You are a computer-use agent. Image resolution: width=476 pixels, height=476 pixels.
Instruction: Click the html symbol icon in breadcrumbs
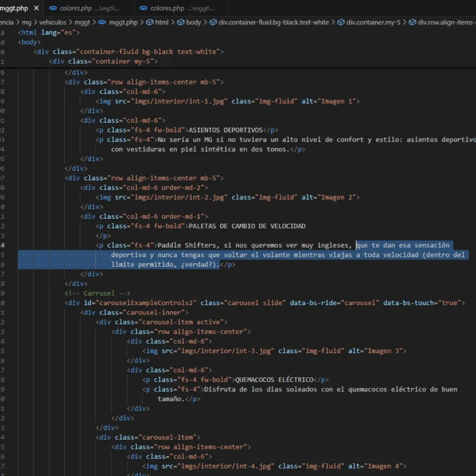click(x=150, y=22)
